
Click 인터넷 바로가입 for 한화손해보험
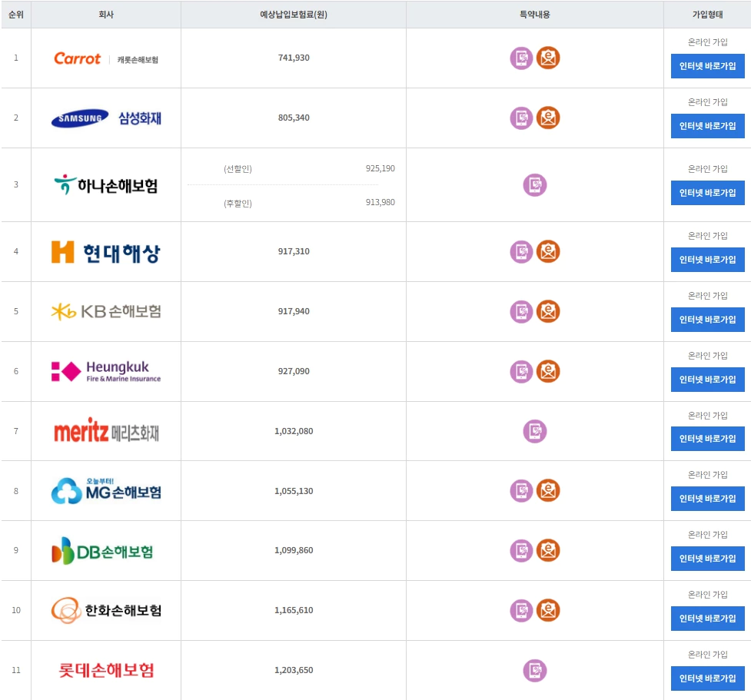pyautogui.click(x=707, y=618)
